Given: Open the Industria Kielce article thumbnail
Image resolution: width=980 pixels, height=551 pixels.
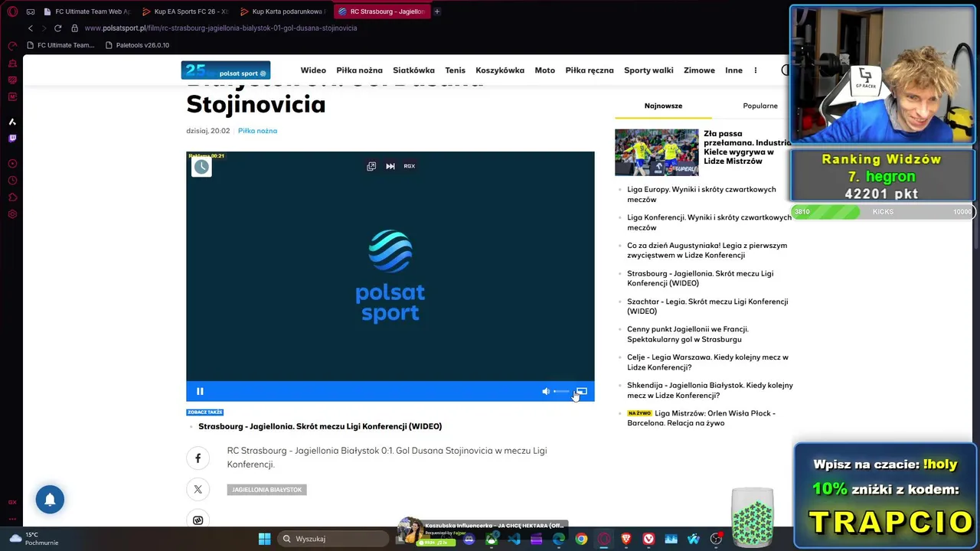Looking at the screenshot, I should (657, 152).
